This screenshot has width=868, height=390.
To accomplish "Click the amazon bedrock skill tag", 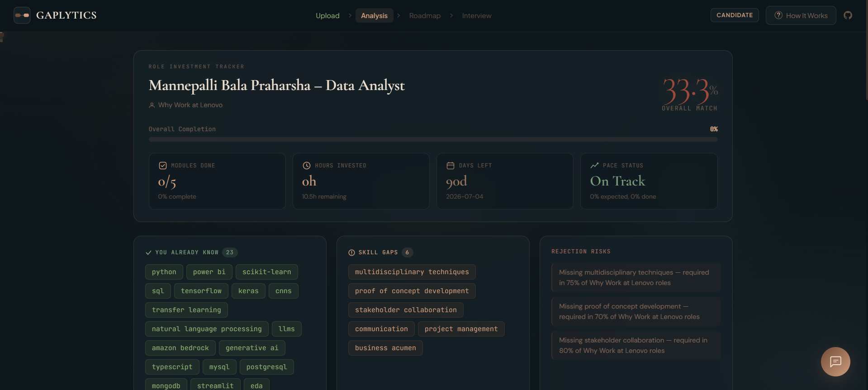I will tap(180, 348).
